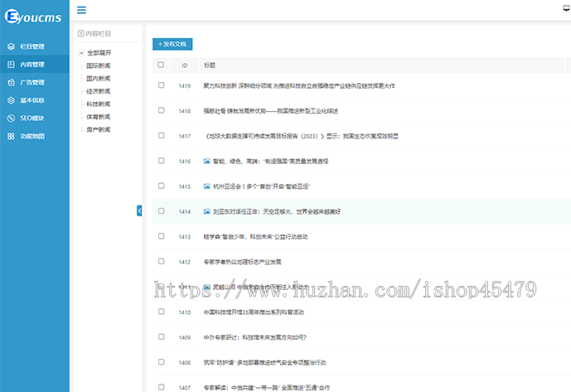The height and width of the screenshot is (392, 571).
Task: Open SEO模块 in the sidebar
Action: (35, 118)
